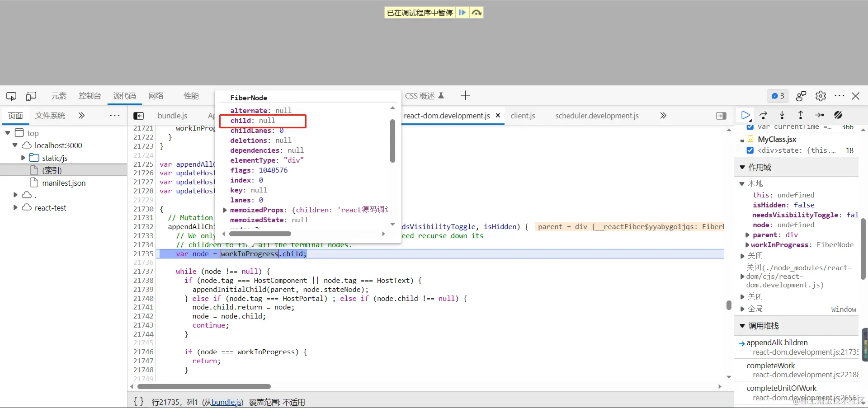Open the send feedback icon

(801, 96)
